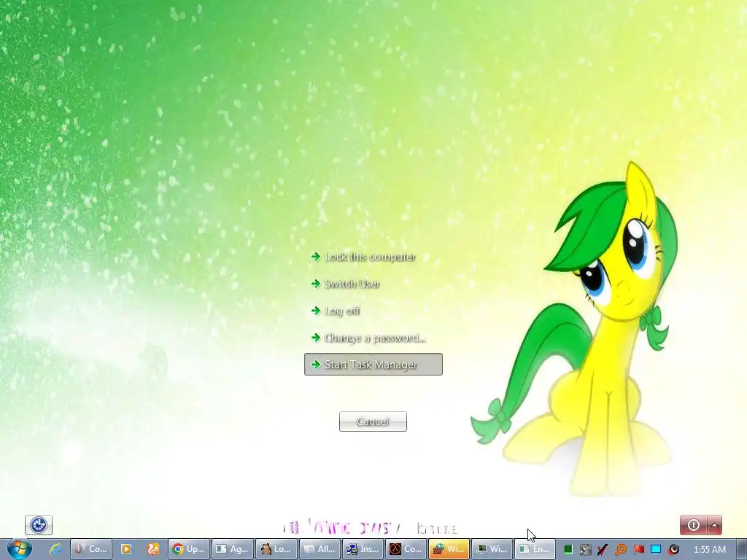Image resolution: width=747 pixels, height=560 pixels.
Task: Click cyan monitor tray icon
Action: point(656,550)
